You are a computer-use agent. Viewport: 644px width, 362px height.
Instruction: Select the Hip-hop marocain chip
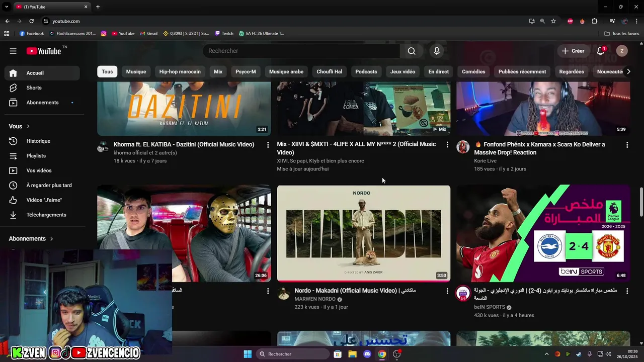[x=180, y=71]
